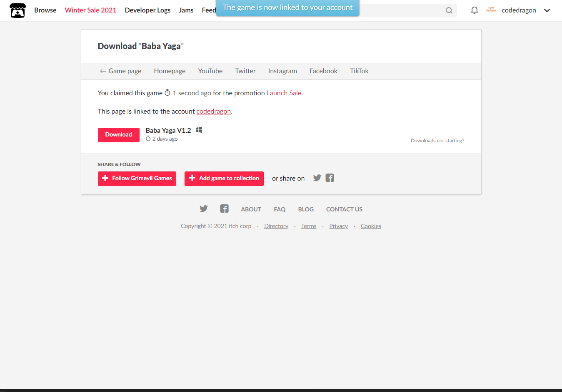Open the Facebook link tab

[323, 71]
